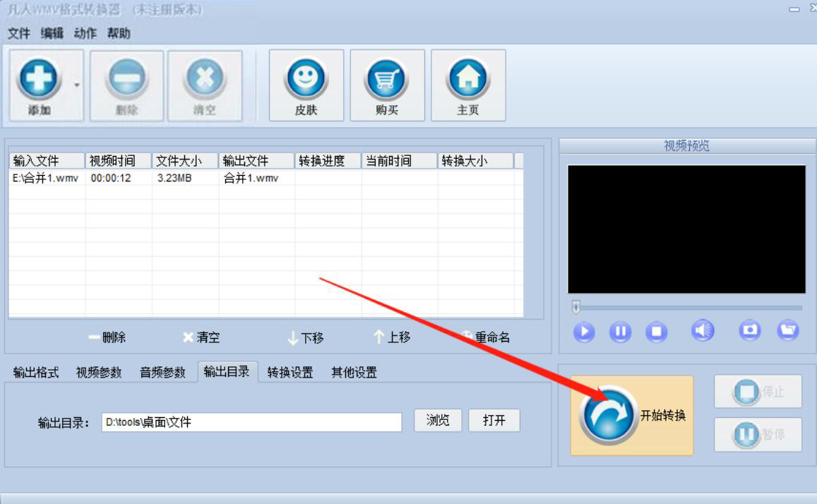Click the 打开 open folder button
Viewport: 817px width, 504px height.
[494, 420]
